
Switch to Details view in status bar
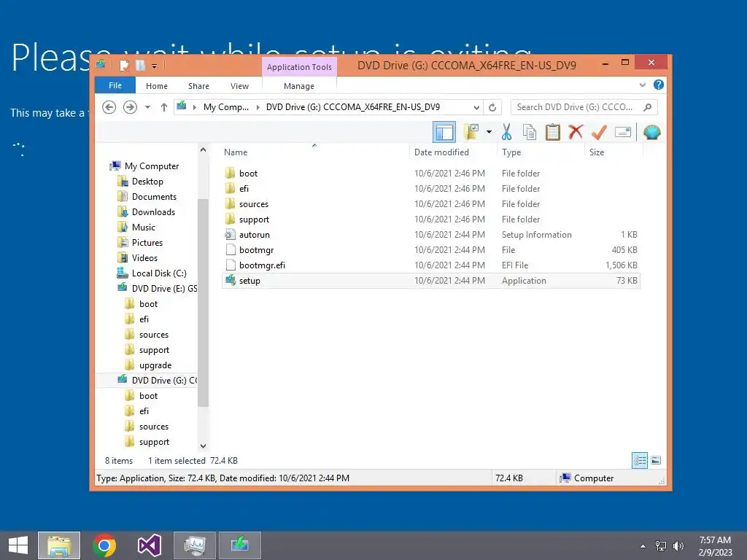[639, 460]
